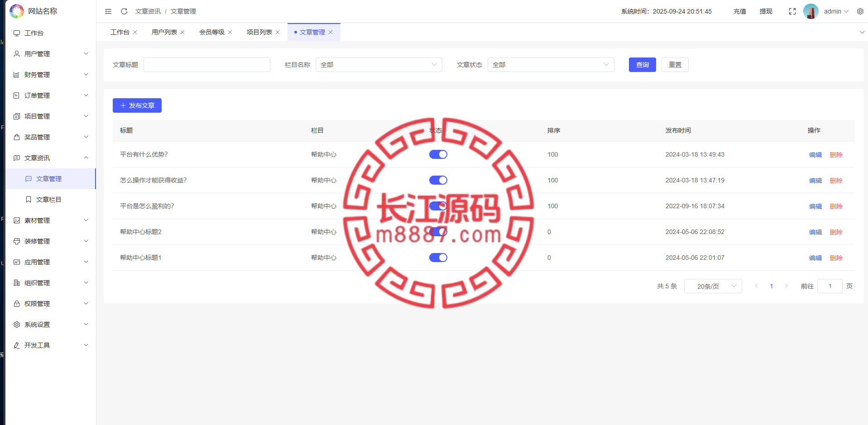
Task: Expand the 财务管理 menu chevron
Action: (86, 75)
